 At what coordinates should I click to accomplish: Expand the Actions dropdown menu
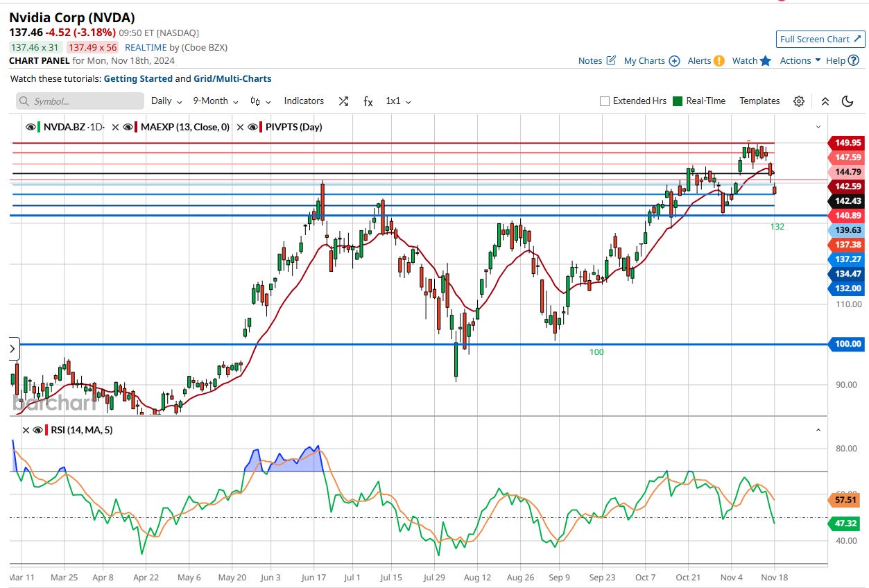800,60
